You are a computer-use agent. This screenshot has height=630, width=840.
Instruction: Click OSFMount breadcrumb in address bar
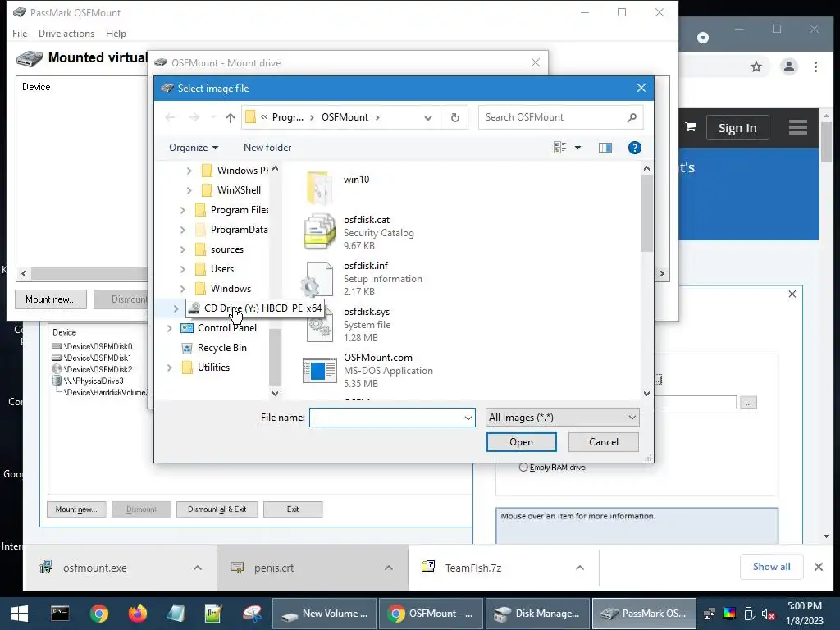coord(345,117)
